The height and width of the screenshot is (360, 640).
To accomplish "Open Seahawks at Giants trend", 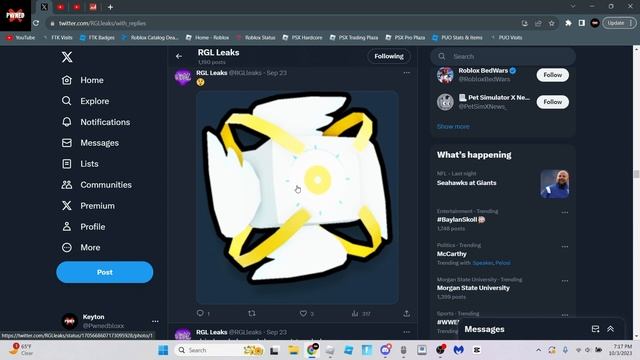I will coord(467,183).
